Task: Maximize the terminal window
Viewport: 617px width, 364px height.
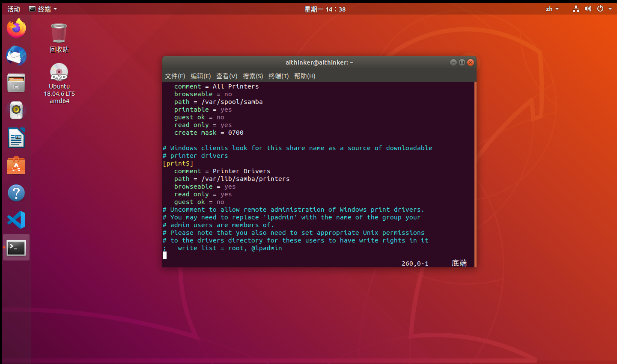Action: (462, 62)
